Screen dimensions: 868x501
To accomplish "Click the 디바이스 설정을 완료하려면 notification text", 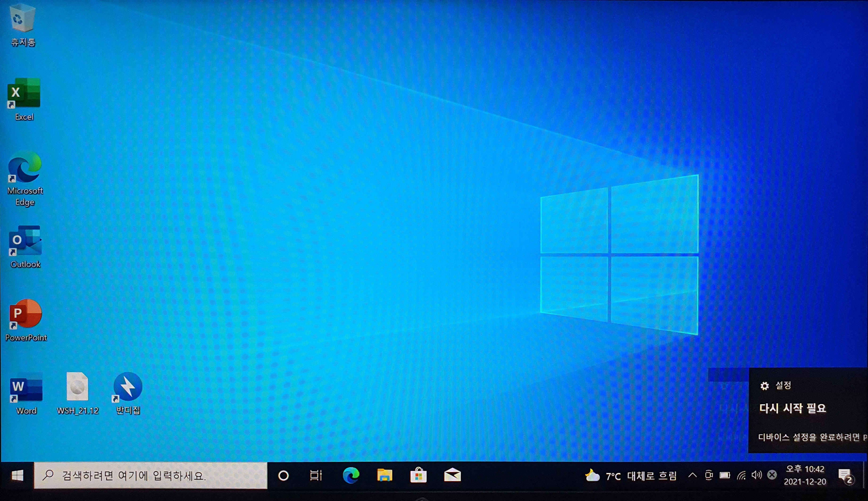I will pyautogui.click(x=813, y=437).
